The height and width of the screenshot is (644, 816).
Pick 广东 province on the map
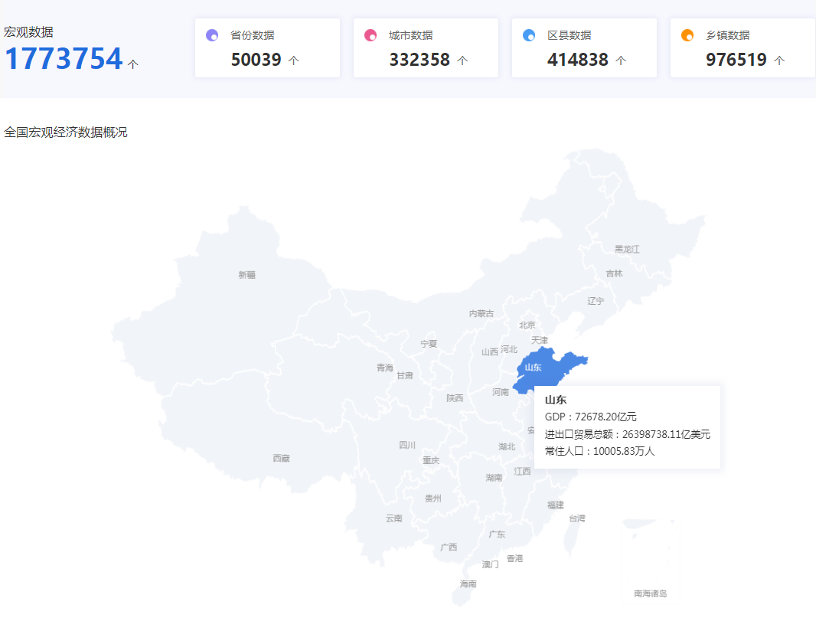(x=497, y=534)
